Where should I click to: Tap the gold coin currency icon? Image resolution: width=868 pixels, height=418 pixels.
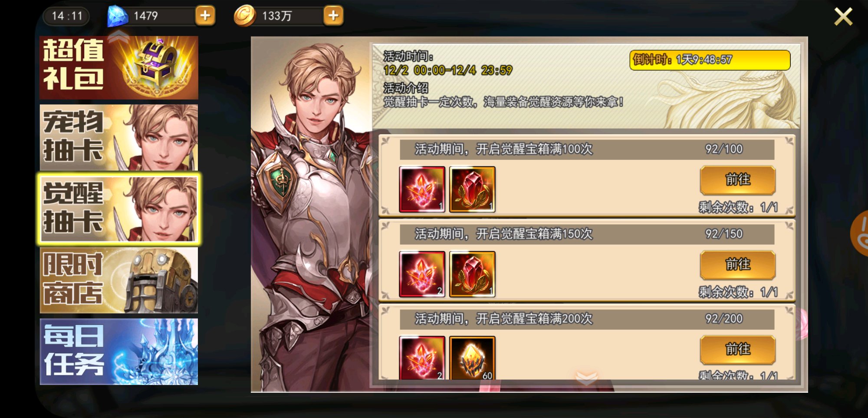coord(245,16)
